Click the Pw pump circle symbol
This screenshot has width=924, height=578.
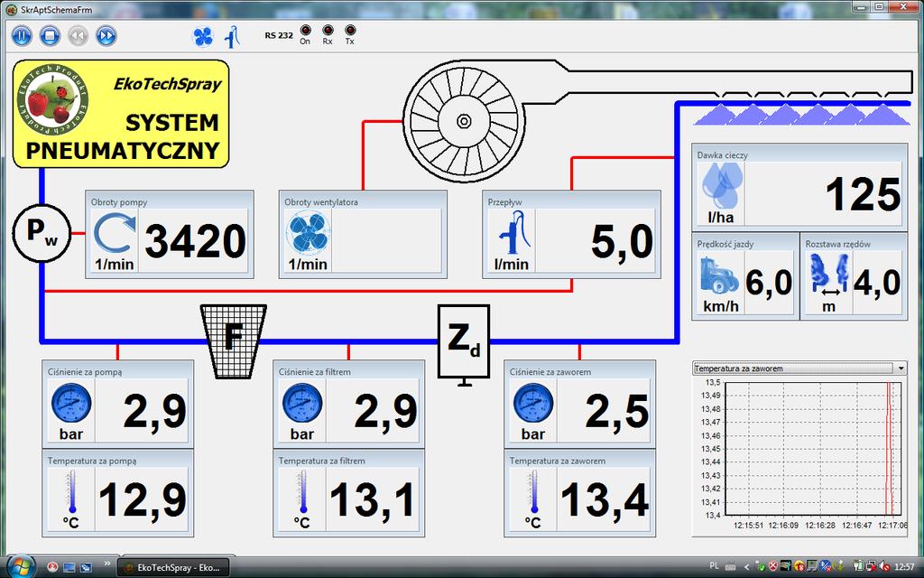42,234
